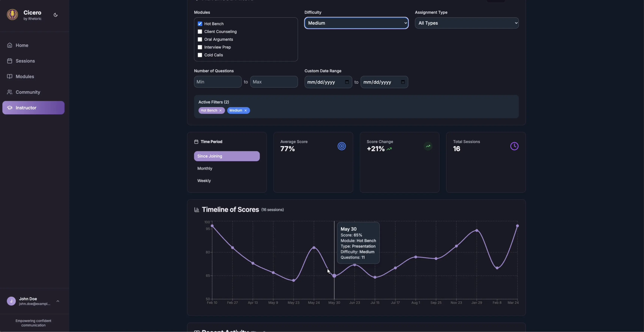Click the Cicero microphone logo
The image size is (644, 332).
tap(12, 14)
